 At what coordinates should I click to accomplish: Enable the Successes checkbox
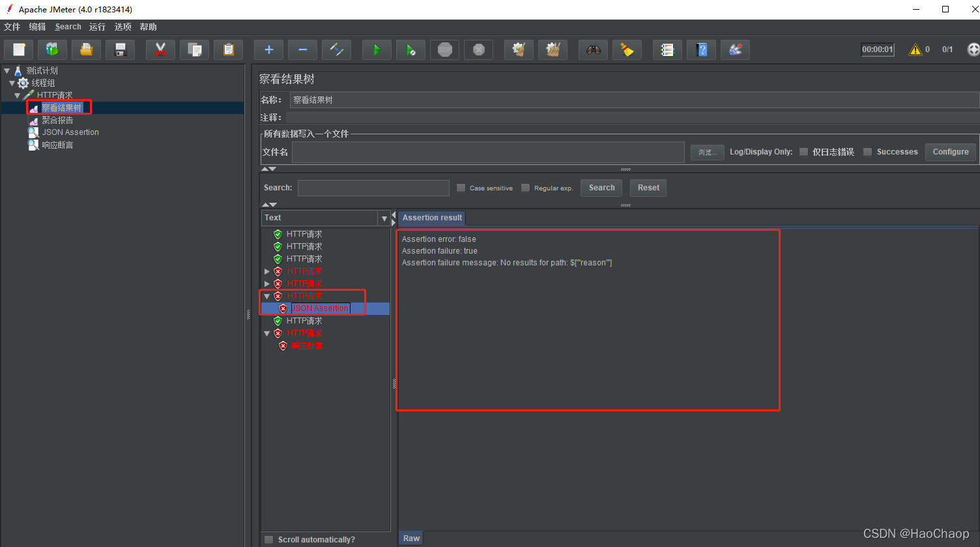coord(867,152)
